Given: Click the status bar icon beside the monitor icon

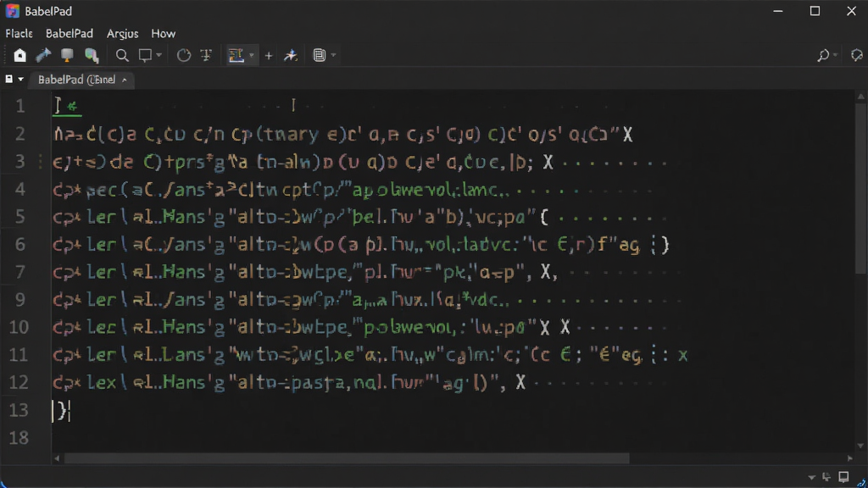Looking at the screenshot, I should pyautogui.click(x=826, y=477).
